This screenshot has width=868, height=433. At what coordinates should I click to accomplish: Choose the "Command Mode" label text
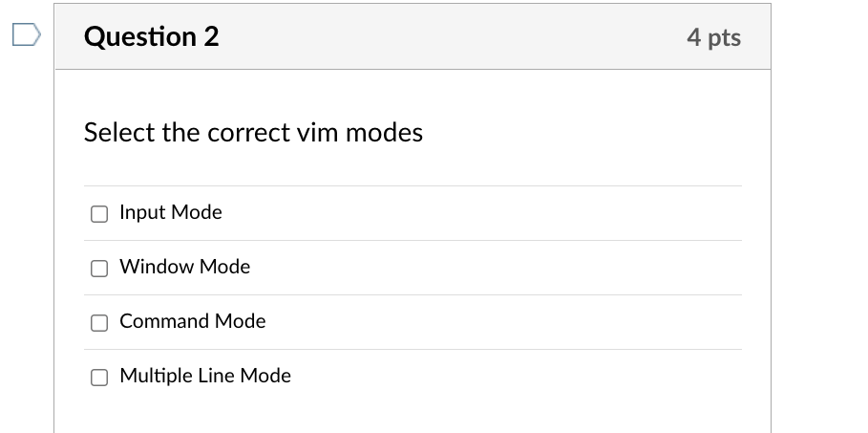pos(193,321)
